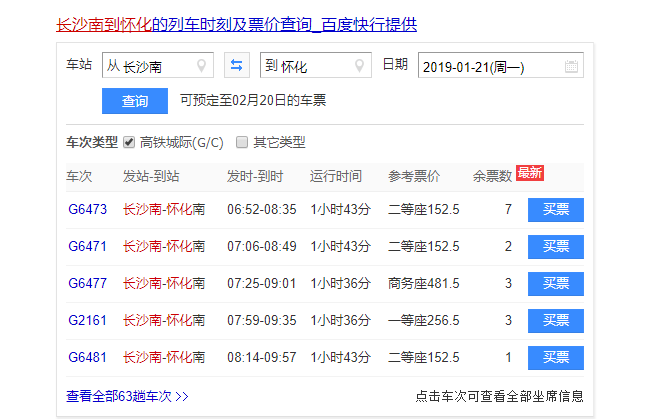Open train G2161 details

[x=87, y=321]
